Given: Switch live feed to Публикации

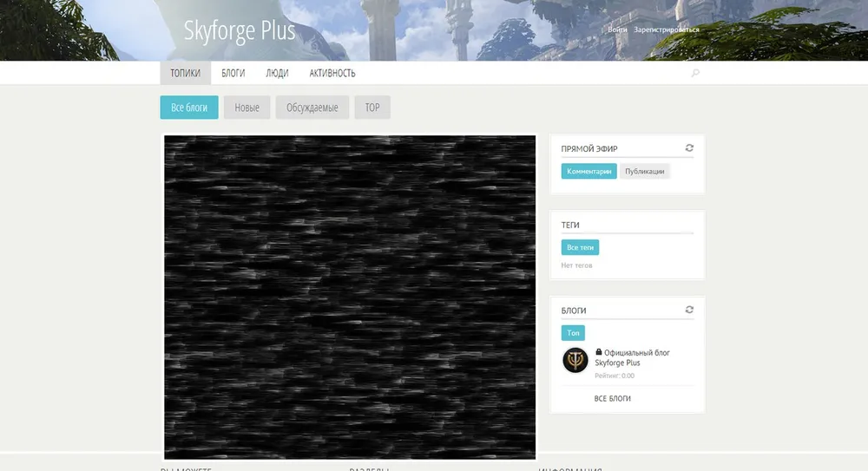Looking at the screenshot, I should (x=645, y=172).
